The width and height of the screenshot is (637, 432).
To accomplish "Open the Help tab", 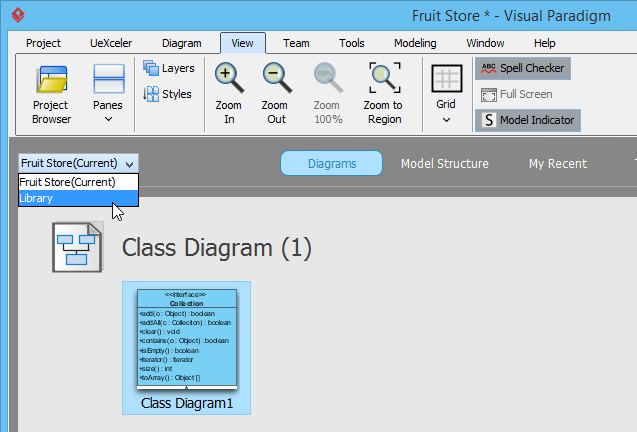I will click(x=544, y=43).
